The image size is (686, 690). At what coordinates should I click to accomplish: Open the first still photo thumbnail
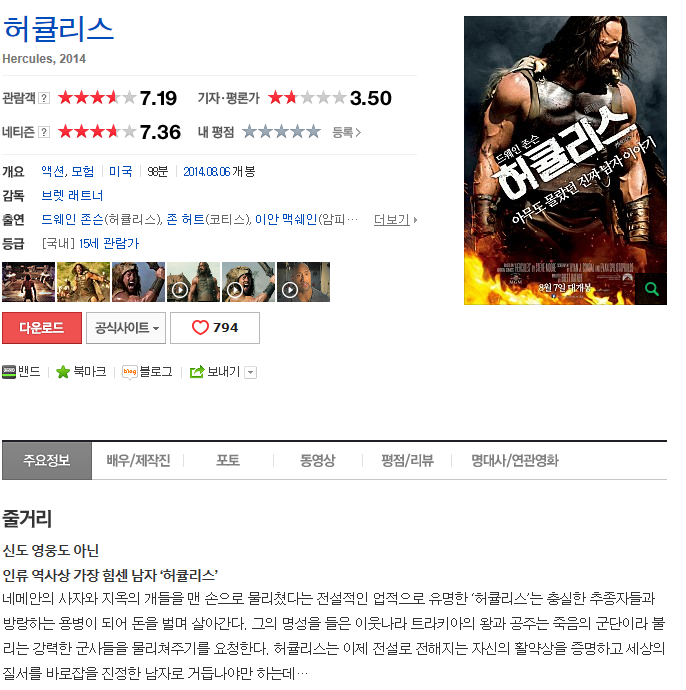point(29,282)
